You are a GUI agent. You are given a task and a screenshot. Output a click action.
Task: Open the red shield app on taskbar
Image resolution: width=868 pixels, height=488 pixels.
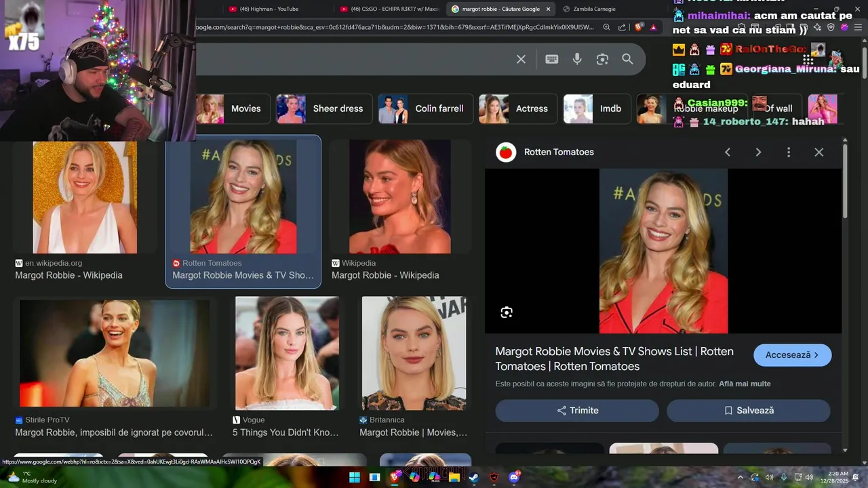[494, 477]
